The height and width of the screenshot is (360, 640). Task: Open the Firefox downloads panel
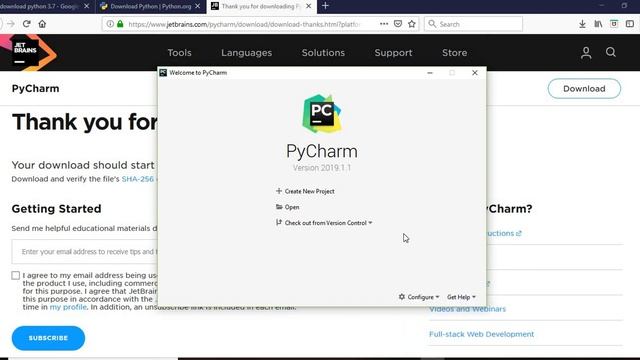pyautogui.click(x=582, y=24)
